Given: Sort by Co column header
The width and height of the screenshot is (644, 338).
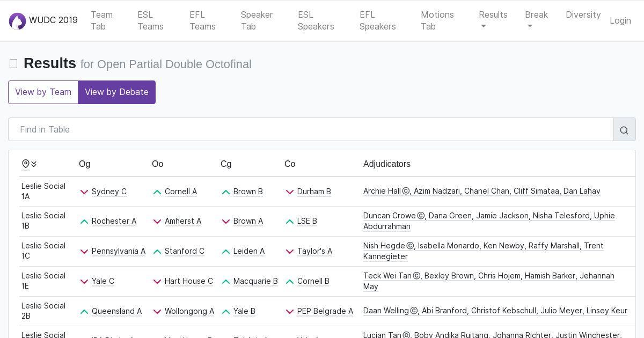Looking at the screenshot, I should point(290,164).
